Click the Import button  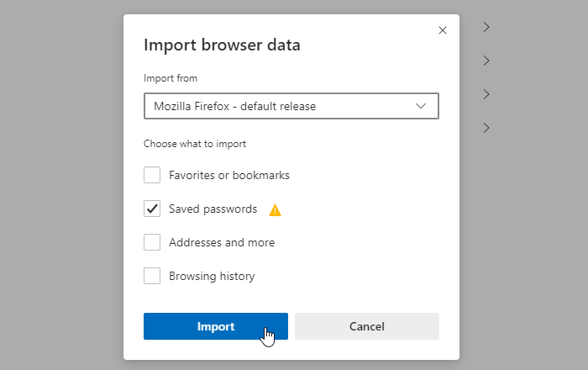click(216, 326)
